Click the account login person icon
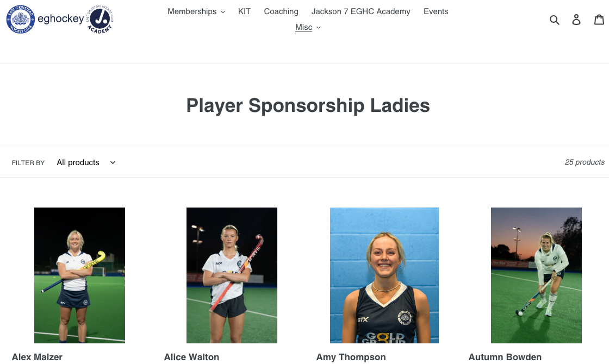Screen dimensions: 609x364 [x=576, y=20]
